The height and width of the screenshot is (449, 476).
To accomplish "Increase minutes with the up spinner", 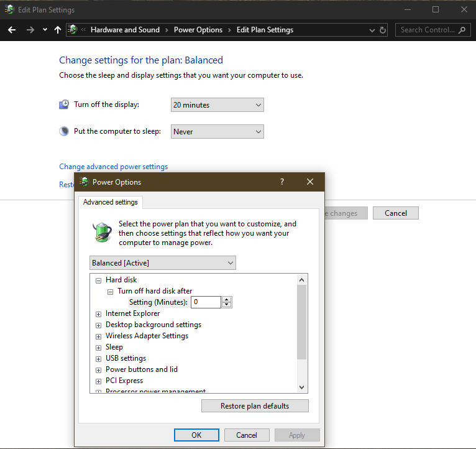I will [x=226, y=300].
